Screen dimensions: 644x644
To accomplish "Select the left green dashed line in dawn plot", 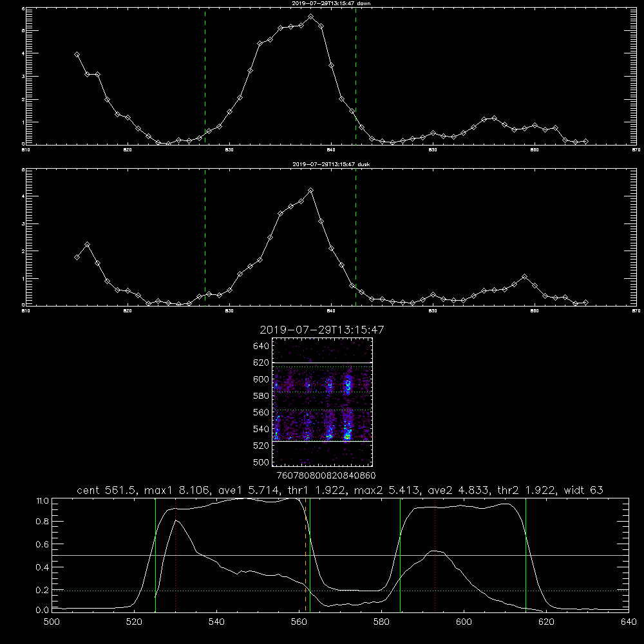I will pyautogui.click(x=205, y=77).
